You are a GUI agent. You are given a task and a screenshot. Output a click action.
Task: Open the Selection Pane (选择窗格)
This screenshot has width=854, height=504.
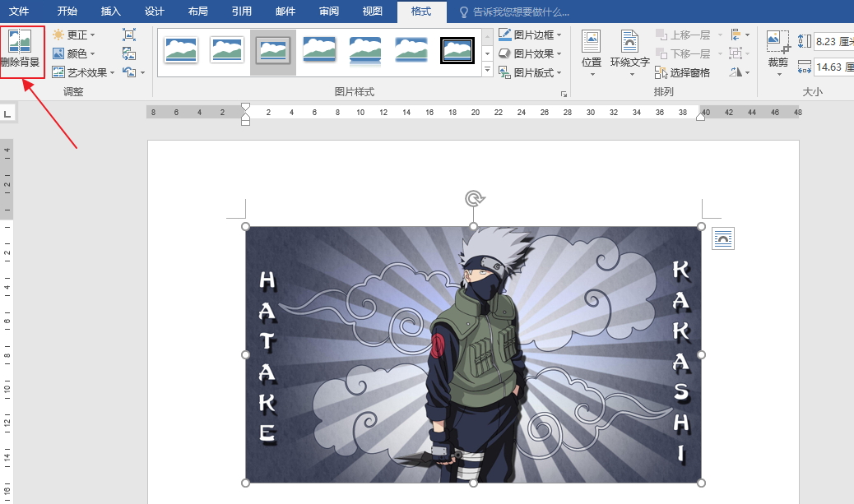pos(682,72)
